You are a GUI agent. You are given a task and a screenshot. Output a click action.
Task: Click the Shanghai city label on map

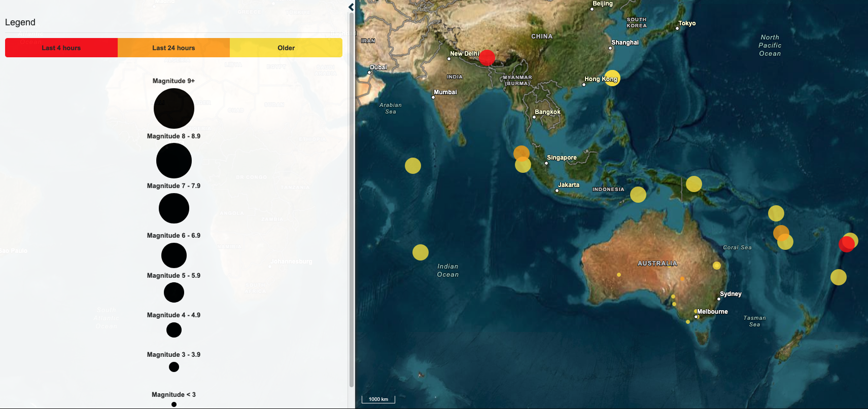tap(625, 43)
